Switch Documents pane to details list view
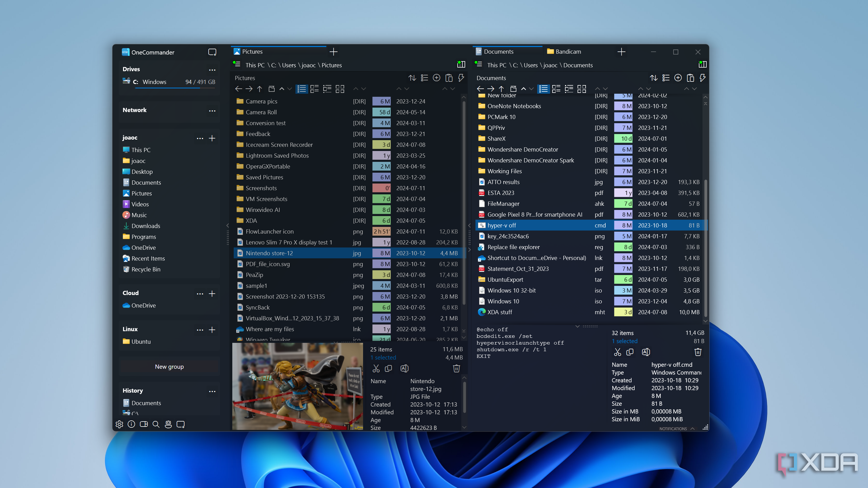Image resolution: width=868 pixels, height=488 pixels. [543, 89]
